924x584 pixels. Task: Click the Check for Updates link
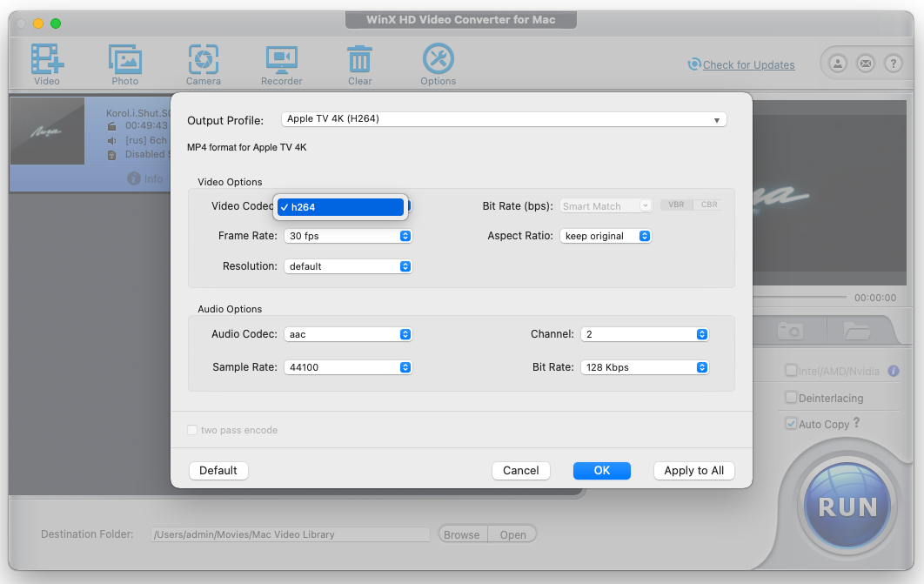[747, 64]
